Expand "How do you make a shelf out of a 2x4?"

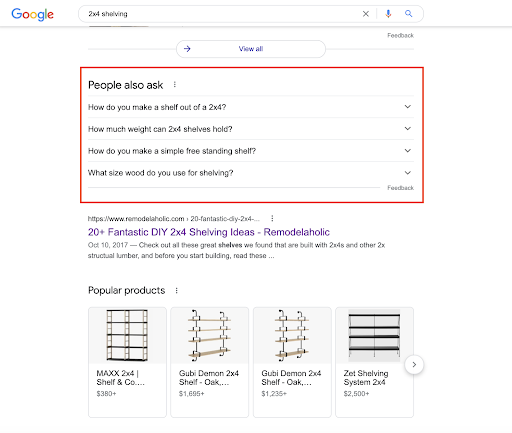click(x=251, y=107)
